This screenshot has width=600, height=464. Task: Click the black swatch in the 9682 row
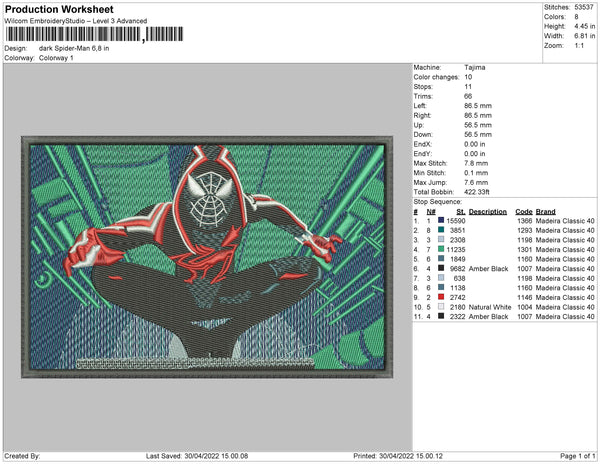(x=441, y=268)
